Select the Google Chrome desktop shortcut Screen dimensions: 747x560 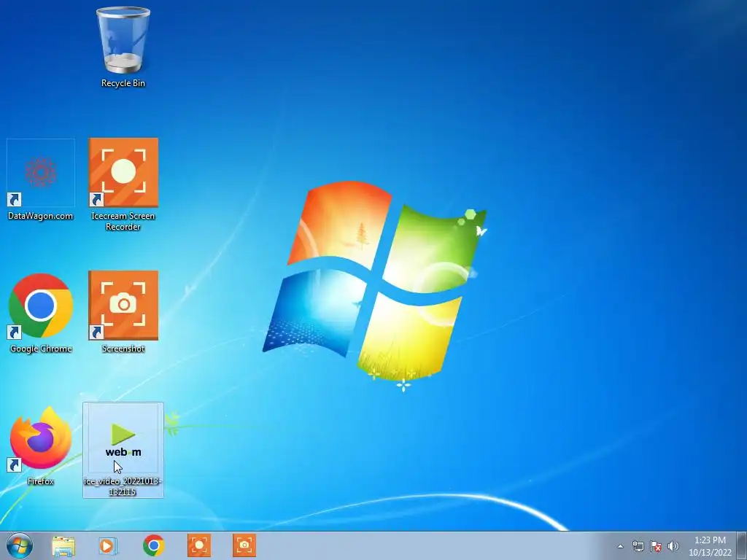pyautogui.click(x=41, y=314)
